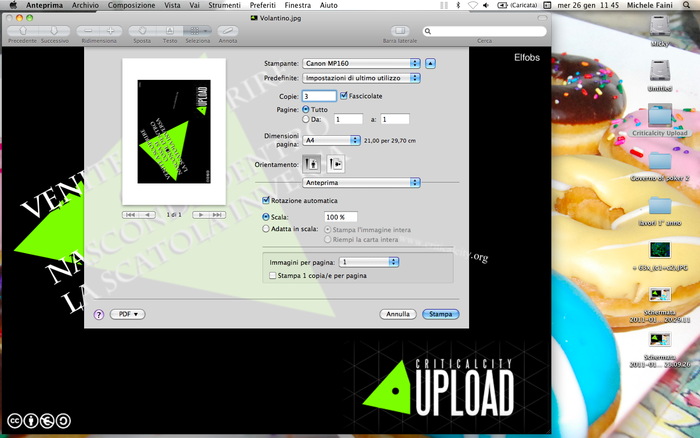Select the Da page range radio
Viewport: 700px width, 438px height.
point(306,119)
